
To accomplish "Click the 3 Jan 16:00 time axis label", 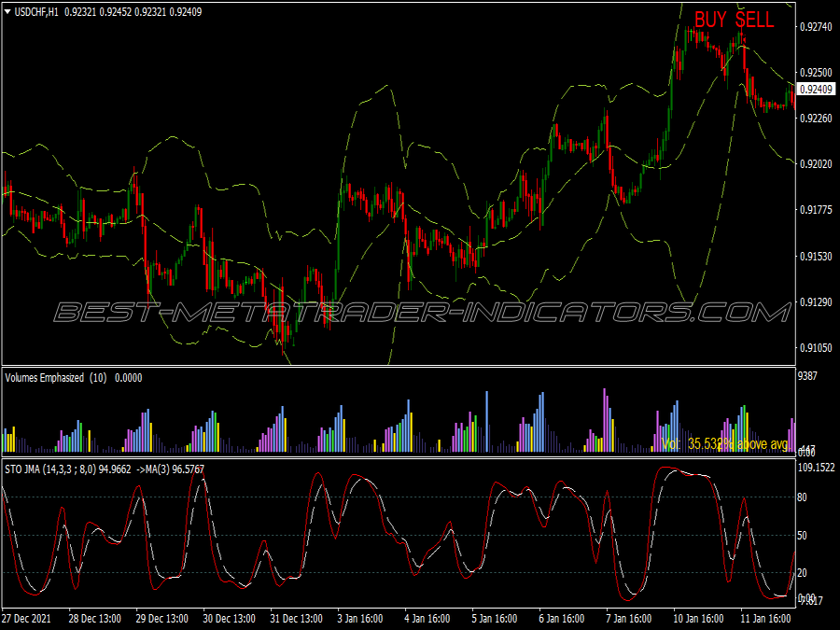I will [360, 618].
